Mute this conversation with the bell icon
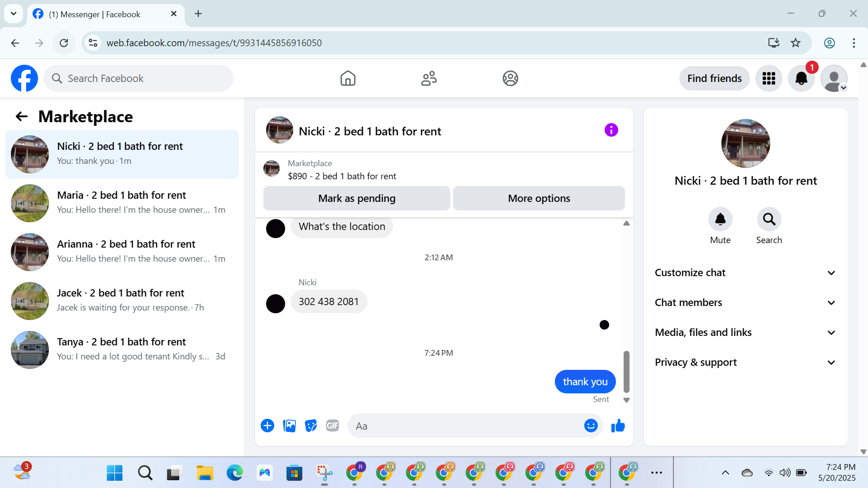Image resolution: width=868 pixels, height=488 pixels. (x=720, y=220)
